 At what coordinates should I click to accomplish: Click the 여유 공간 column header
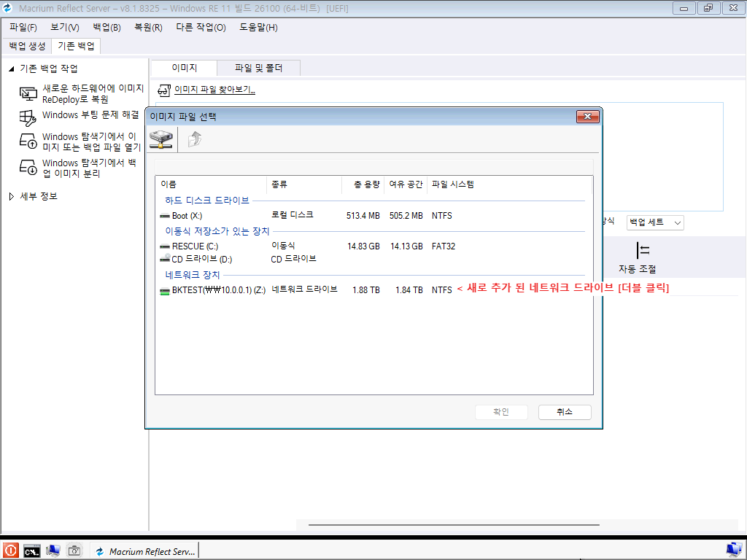406,184
